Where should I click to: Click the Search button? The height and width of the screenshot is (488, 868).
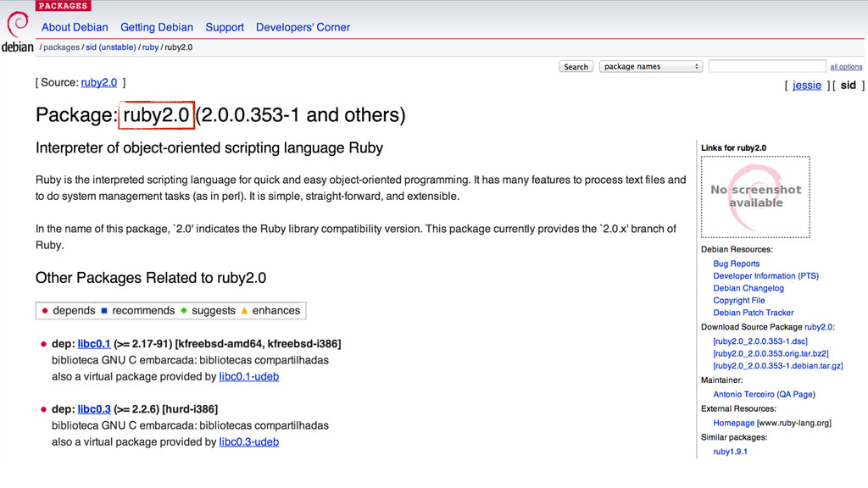(576, 66)
